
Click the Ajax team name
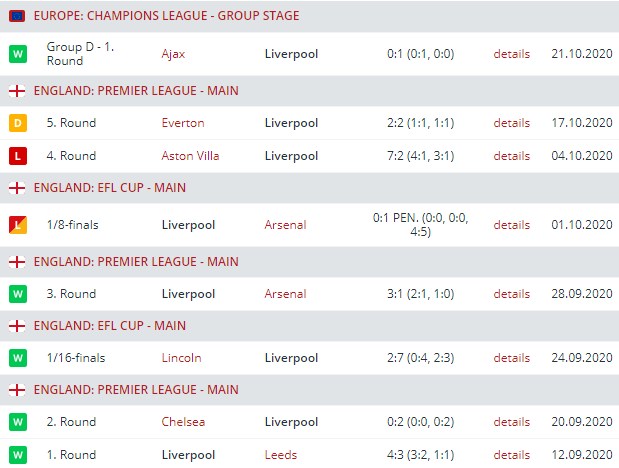(174, 54)
